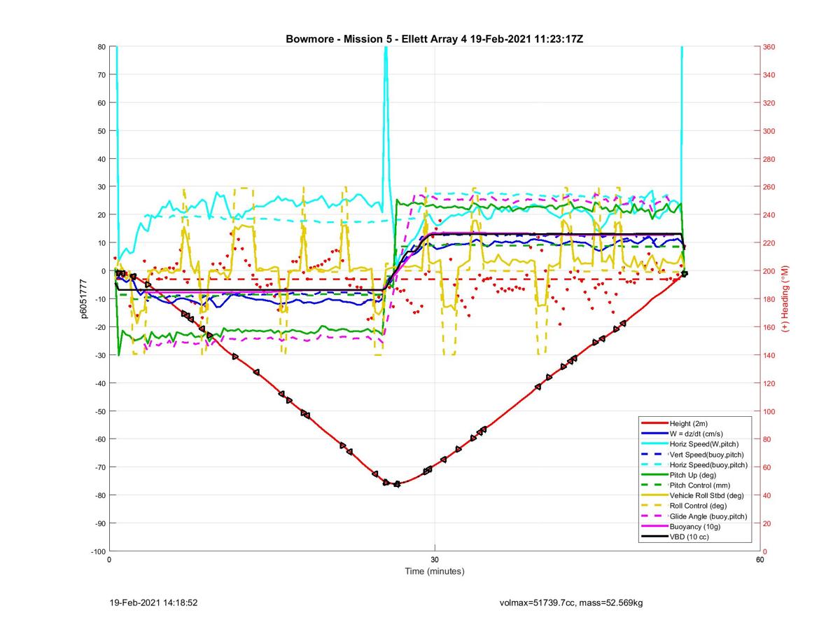The image size is (840, 620).
Task: Click the red '300' heading axis tick
Action: click(x=770, y=131)
